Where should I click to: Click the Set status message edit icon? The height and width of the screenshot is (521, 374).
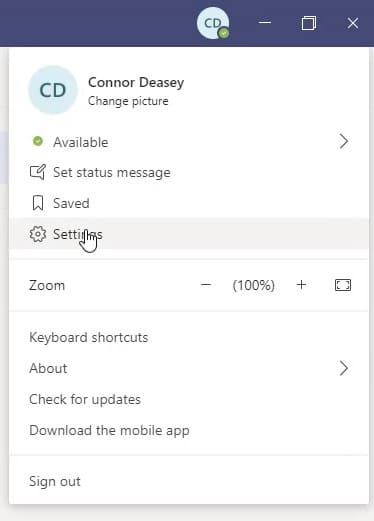(x=37, y=172)
